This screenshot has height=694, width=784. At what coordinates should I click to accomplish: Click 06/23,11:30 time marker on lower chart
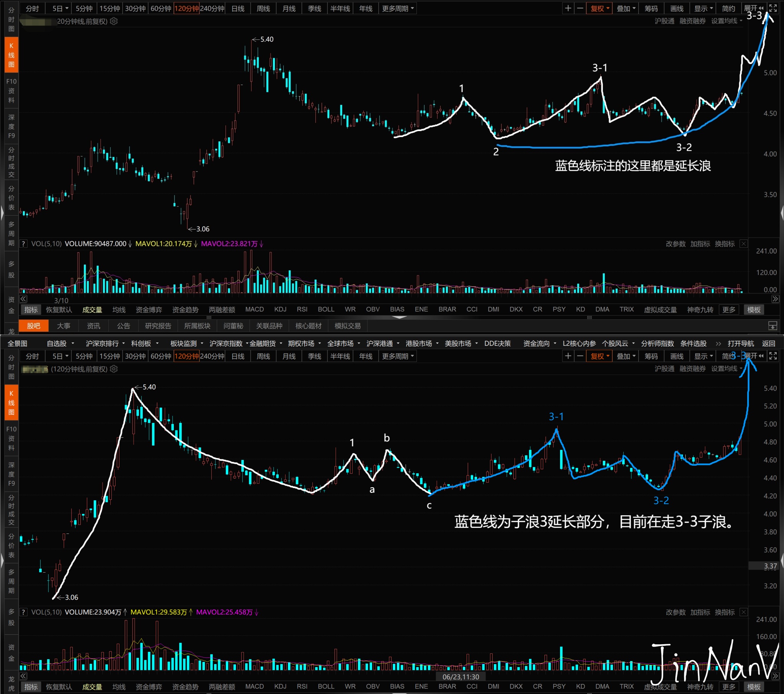point(461,677)
